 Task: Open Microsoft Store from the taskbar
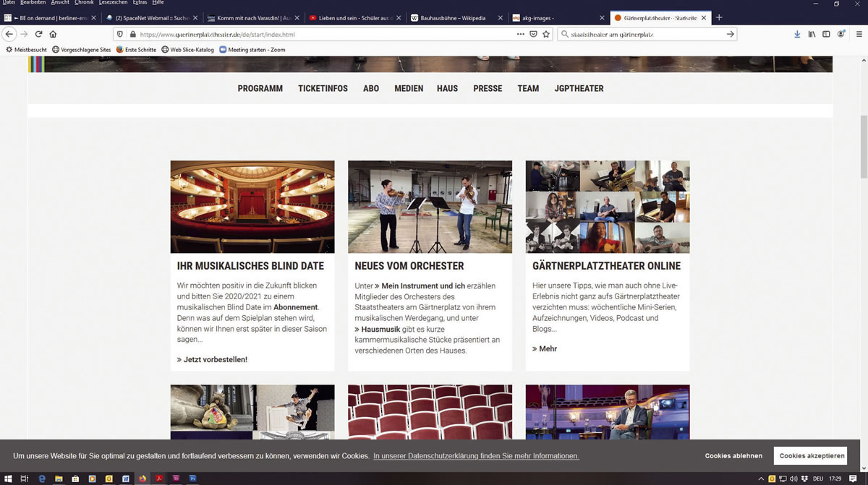75,478
